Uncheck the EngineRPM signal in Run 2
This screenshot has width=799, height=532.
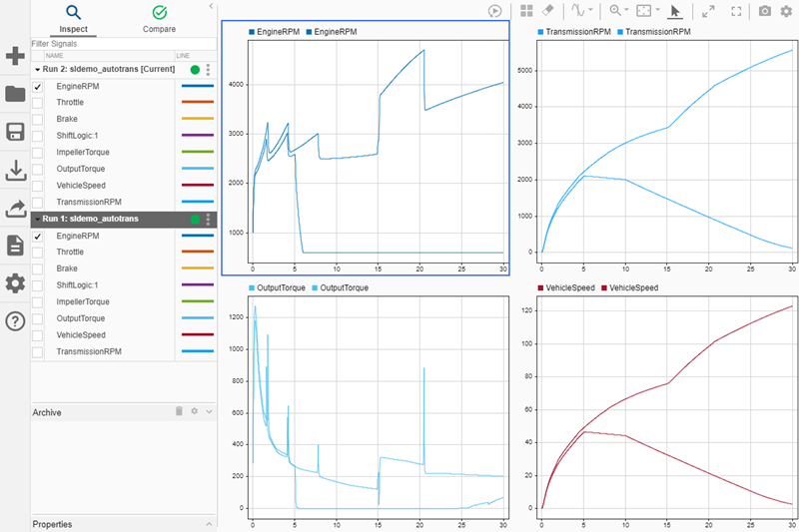(x=38, y=87)
